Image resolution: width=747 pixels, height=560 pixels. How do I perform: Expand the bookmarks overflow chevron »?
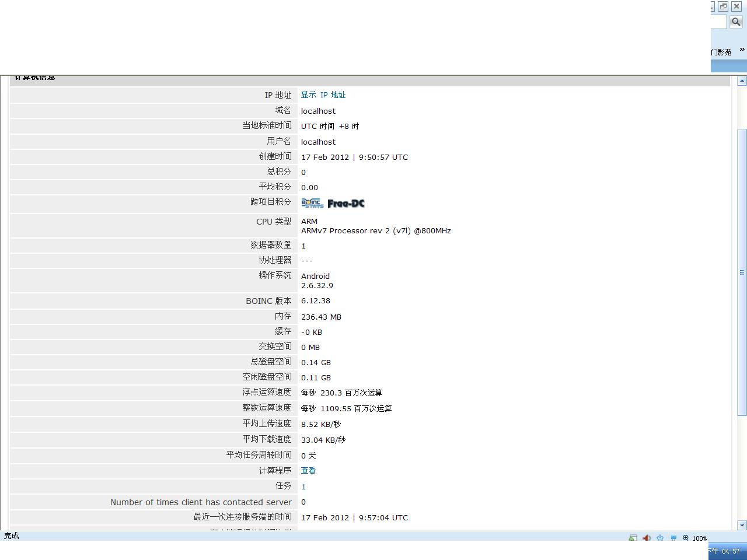[742, 50]
